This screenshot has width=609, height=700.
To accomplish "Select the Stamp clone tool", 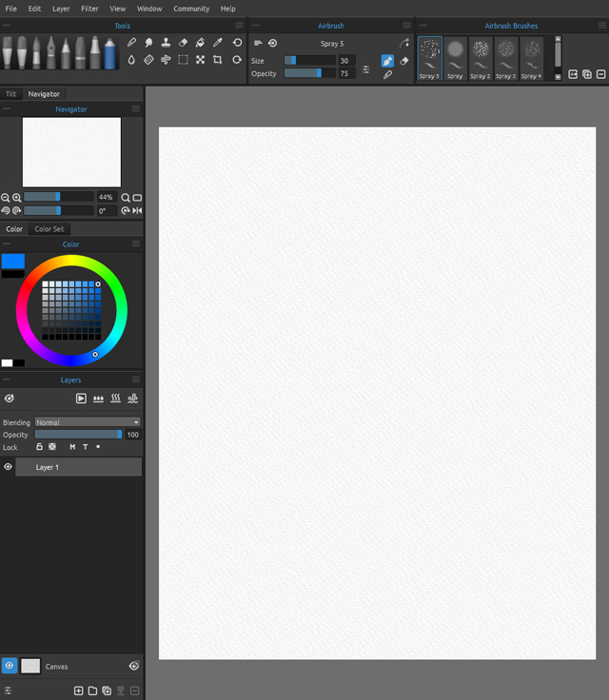I will pyautogui.click(x=166, y=43).
